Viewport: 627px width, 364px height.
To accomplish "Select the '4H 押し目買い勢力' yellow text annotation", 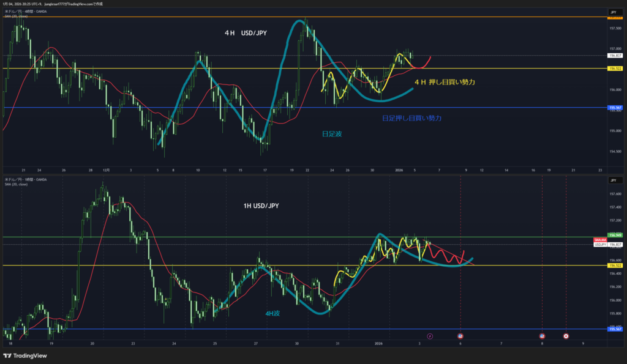I will (445, 81).
